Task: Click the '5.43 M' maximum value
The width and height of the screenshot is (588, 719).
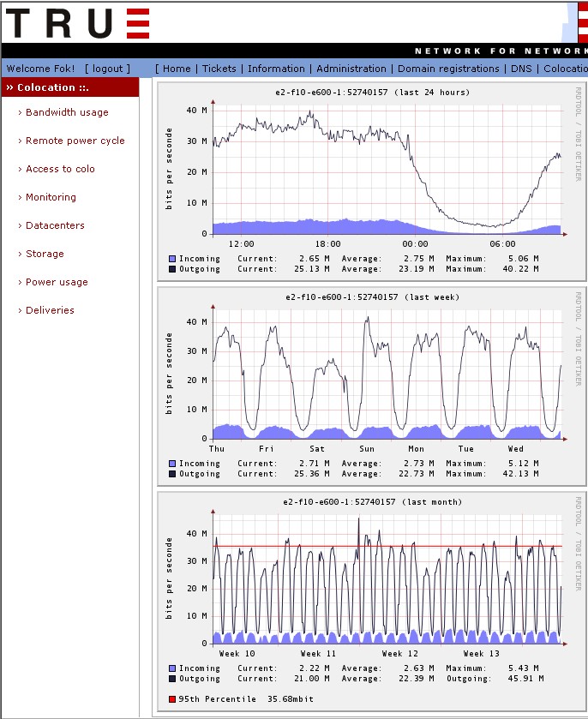Action: pyautogui.click(x=524, y=668)
